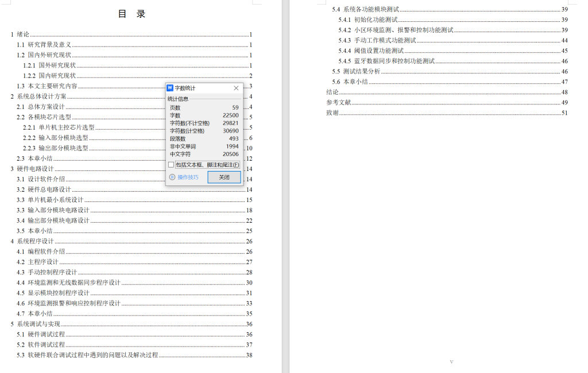
Task: Open the 操作技巧 help link
Action: (x=188, y=177)
